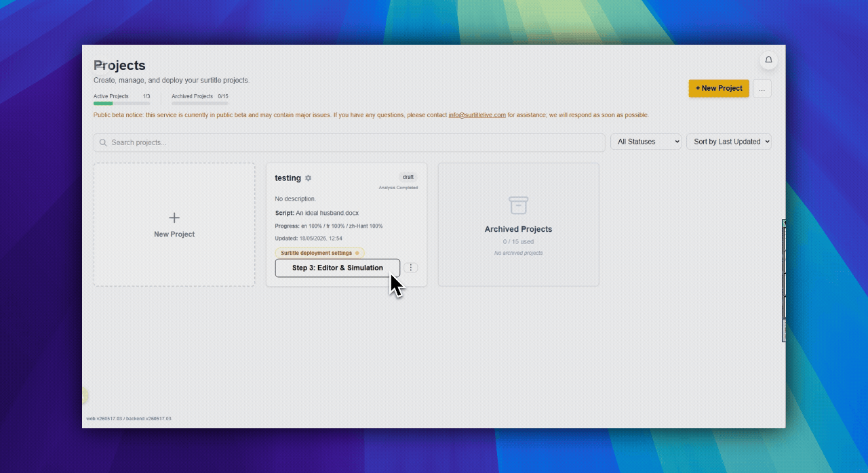This screenshot has height=473, width=868.
Task: Open the ellipsis menu beside New Project
Action: [x=762, y=88]
